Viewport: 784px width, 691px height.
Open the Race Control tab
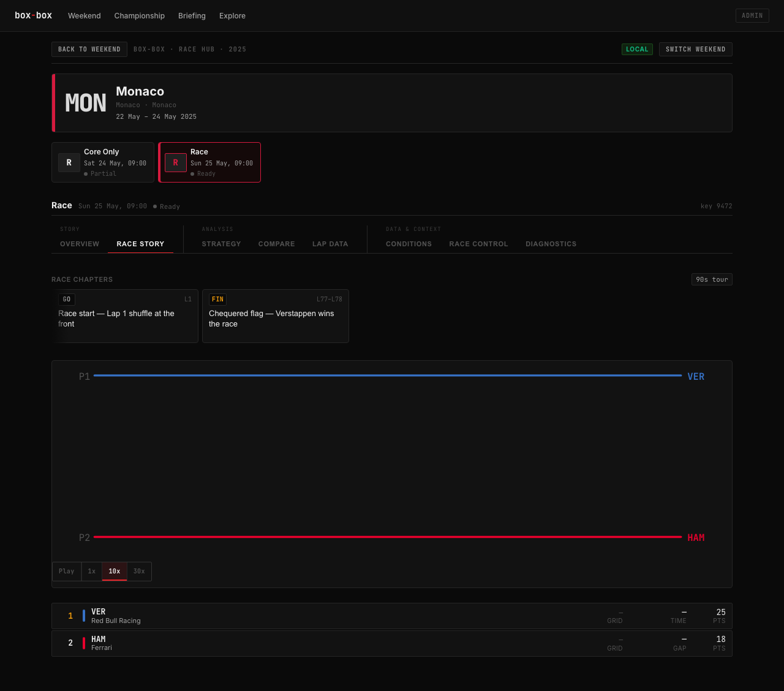pyautogui.click(x=478, y=244)
